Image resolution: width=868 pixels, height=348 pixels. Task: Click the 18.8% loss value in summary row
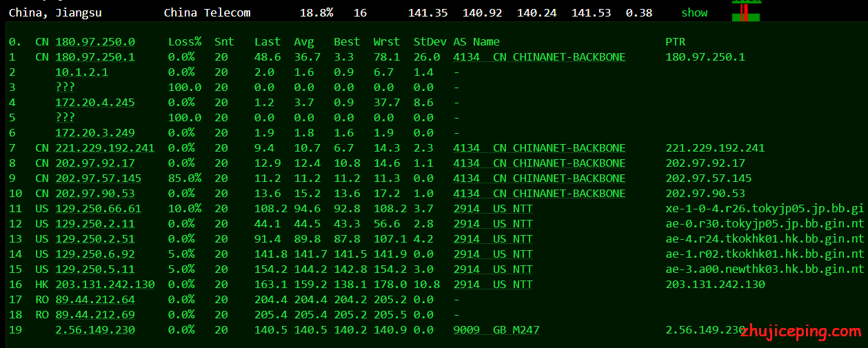316,12
